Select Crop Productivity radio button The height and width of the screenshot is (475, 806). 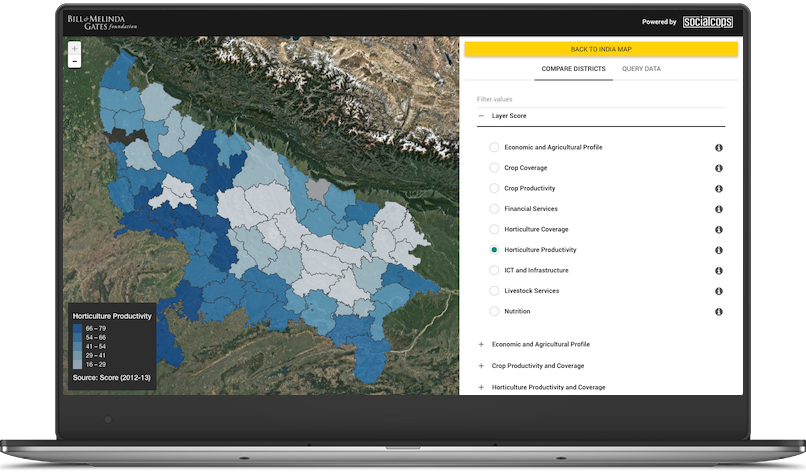coord(494,188)
